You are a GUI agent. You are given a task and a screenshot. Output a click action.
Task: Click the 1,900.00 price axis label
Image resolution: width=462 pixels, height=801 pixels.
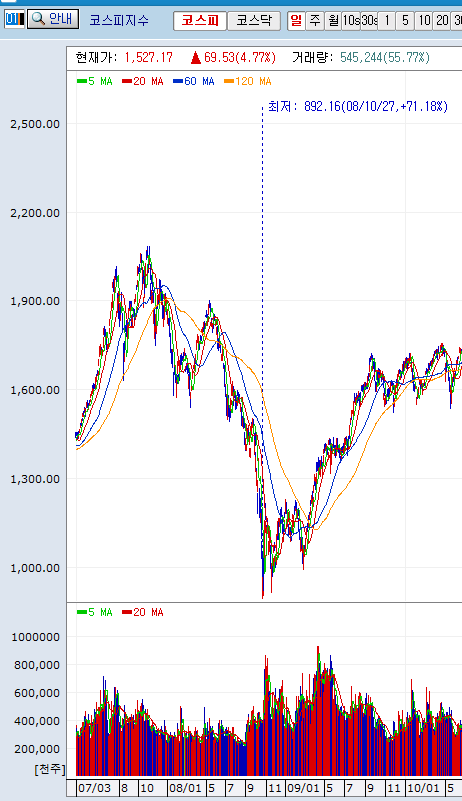tap(35, 301)
